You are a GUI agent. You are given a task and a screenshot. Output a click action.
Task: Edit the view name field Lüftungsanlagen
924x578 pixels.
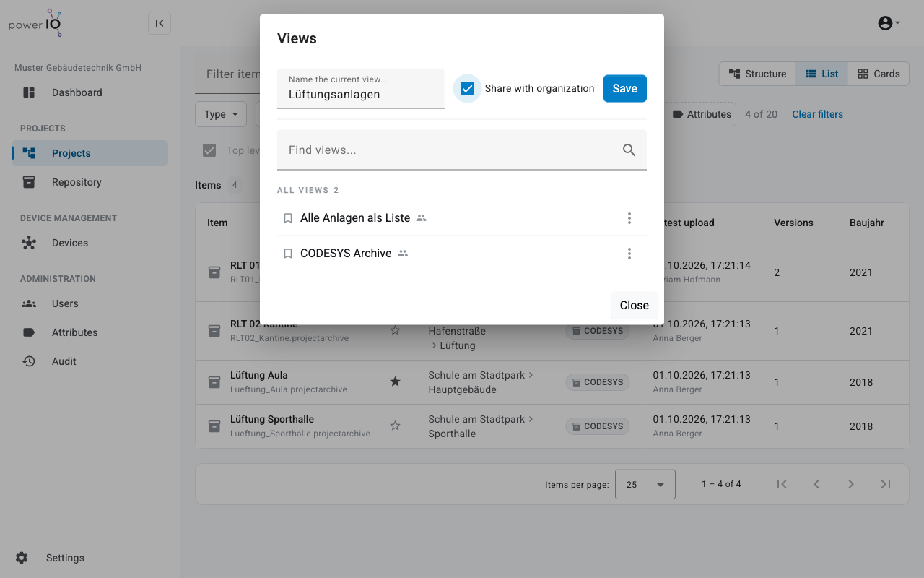click(x=361, y=88)
